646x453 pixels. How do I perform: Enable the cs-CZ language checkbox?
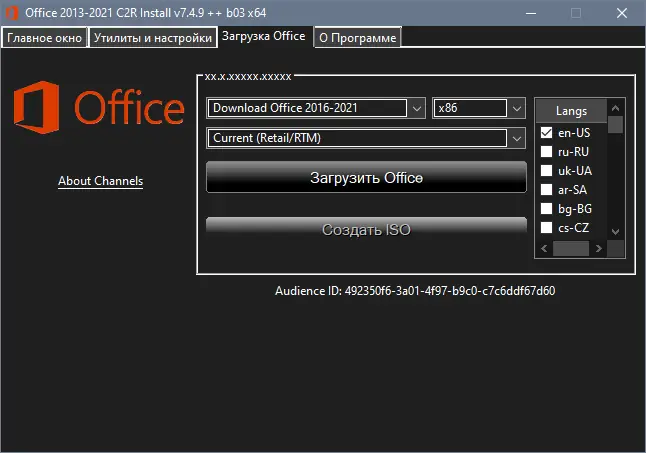546,227
